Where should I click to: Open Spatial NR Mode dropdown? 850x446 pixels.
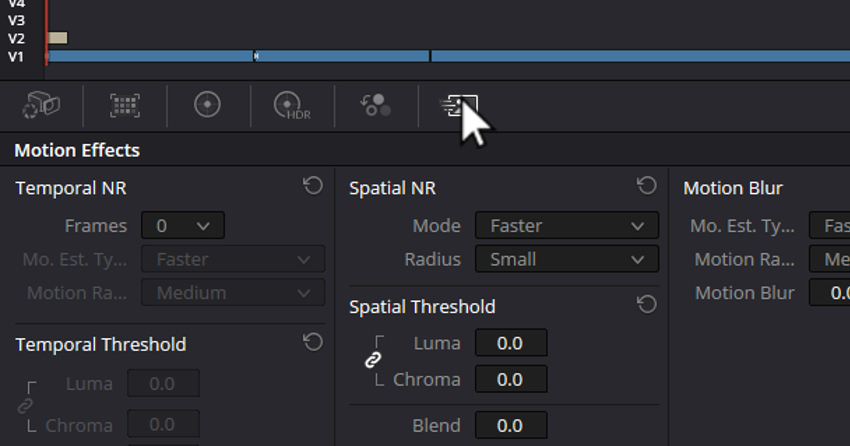tap(567, 225)
